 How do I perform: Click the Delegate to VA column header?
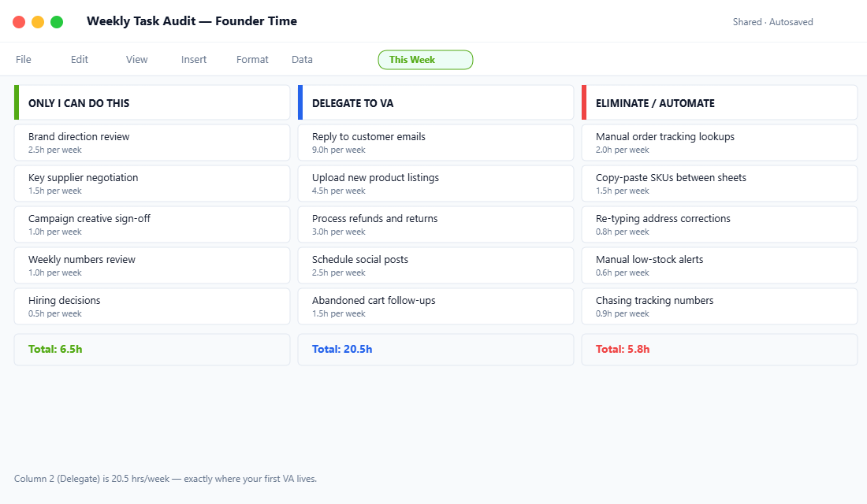point(436,103)
